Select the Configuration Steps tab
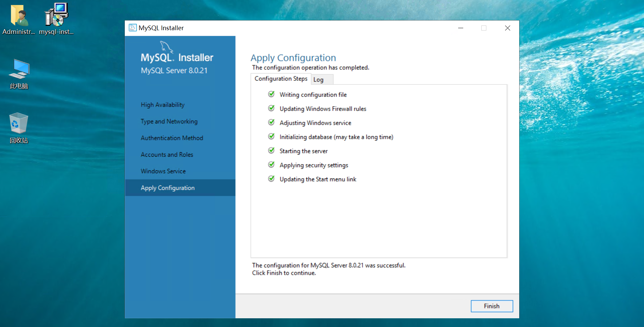This screenshot has height=327, width=644. 281,79
